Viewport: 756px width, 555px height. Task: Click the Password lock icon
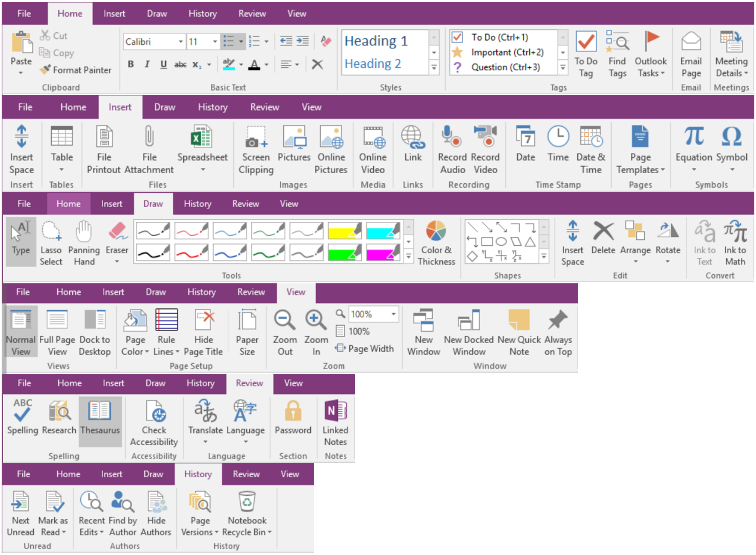[x=292, y=411]
